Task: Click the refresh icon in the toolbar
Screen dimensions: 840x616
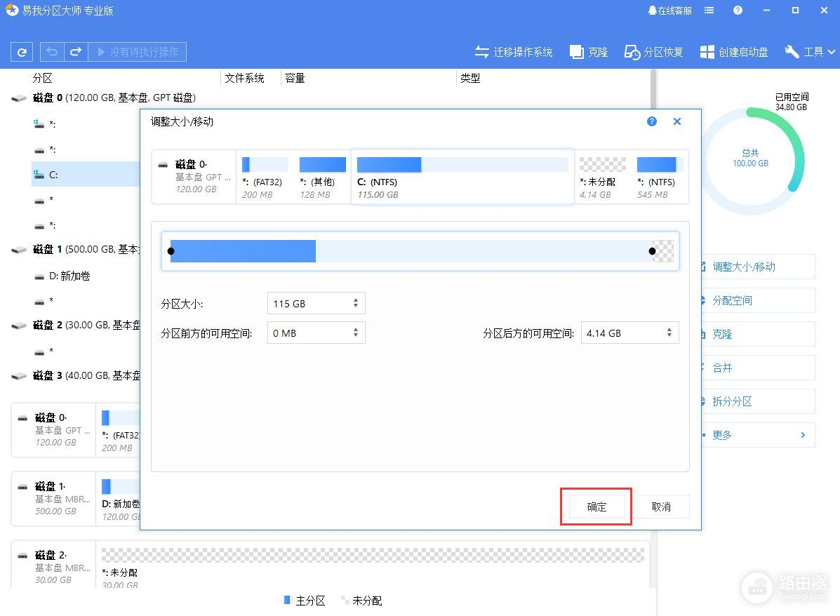Action: pyautogui.click(x=22, y=52)
